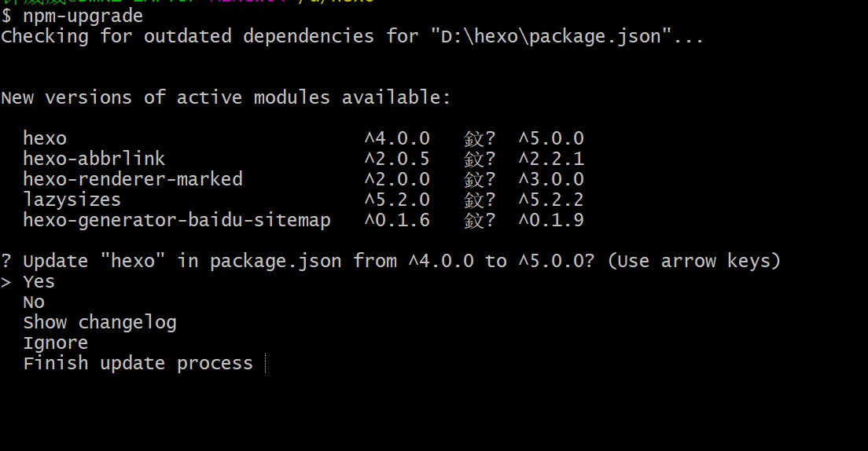Click the ^5.2.2 version for lazysizes
The image size is (868, 451).
[551, 200]
